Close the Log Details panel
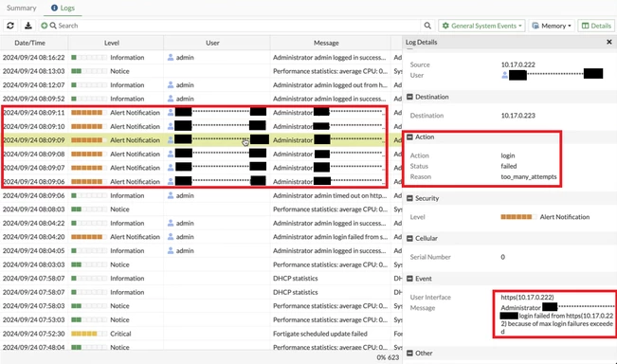This screenshot has height=364, width=617. click(x=608, y=42)
